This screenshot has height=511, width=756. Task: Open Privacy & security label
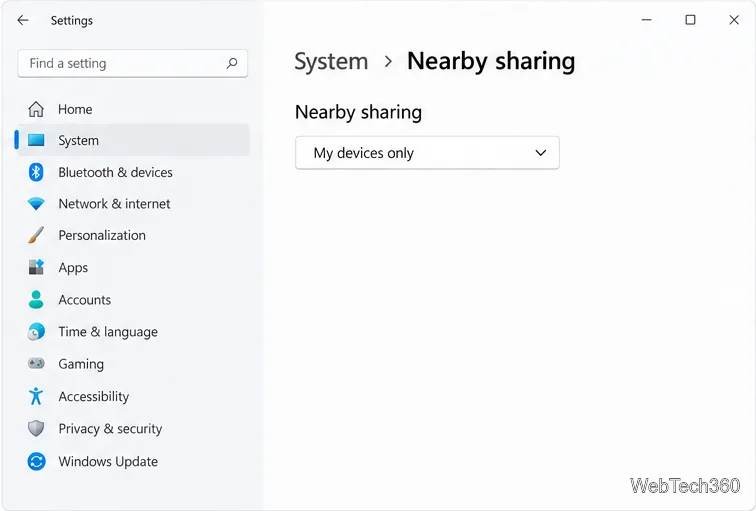pyautogui.click(x=110, y=429)
